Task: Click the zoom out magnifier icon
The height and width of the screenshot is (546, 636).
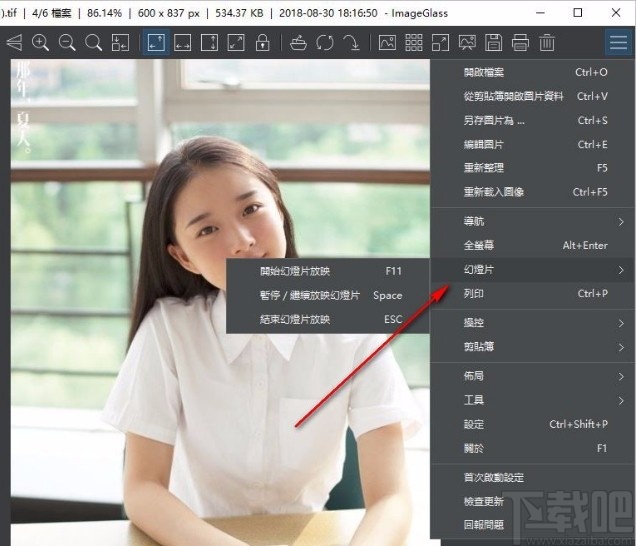Action: (x=67, y=43)
